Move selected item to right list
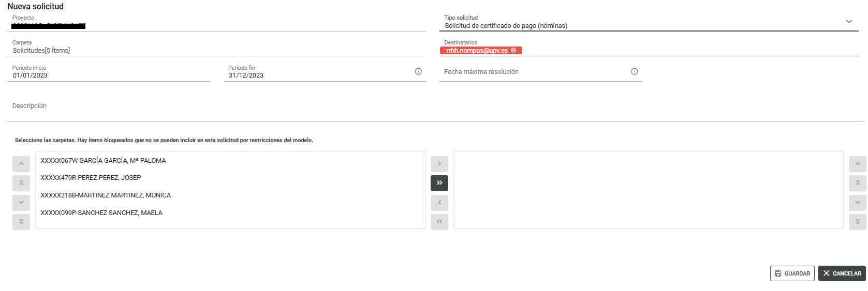Viewport: 868px width, 291px height. point(439,164)
